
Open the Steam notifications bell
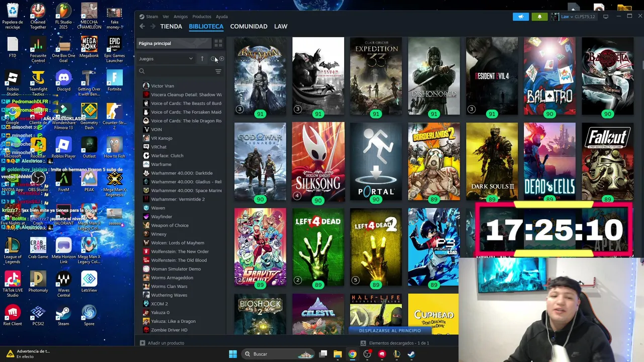point(539,17)
